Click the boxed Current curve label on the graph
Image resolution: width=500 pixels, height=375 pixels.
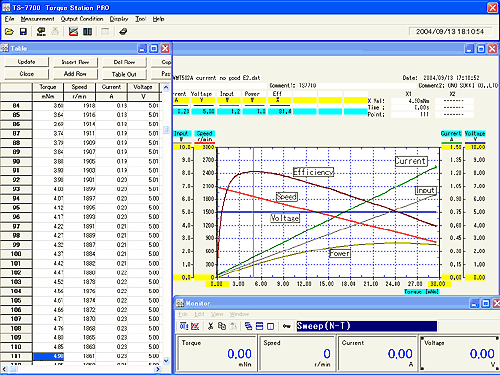click(411, 161)
